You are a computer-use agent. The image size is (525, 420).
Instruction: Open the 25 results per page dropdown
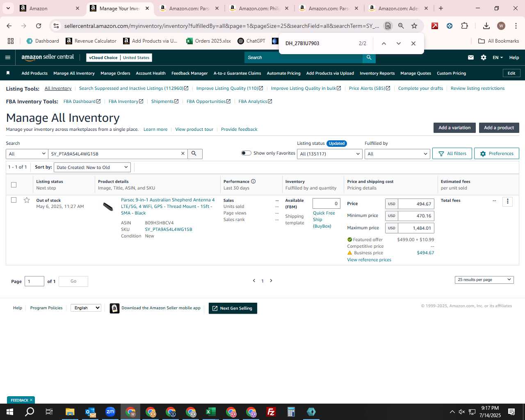pyautogui.click(x=484, y=280)
